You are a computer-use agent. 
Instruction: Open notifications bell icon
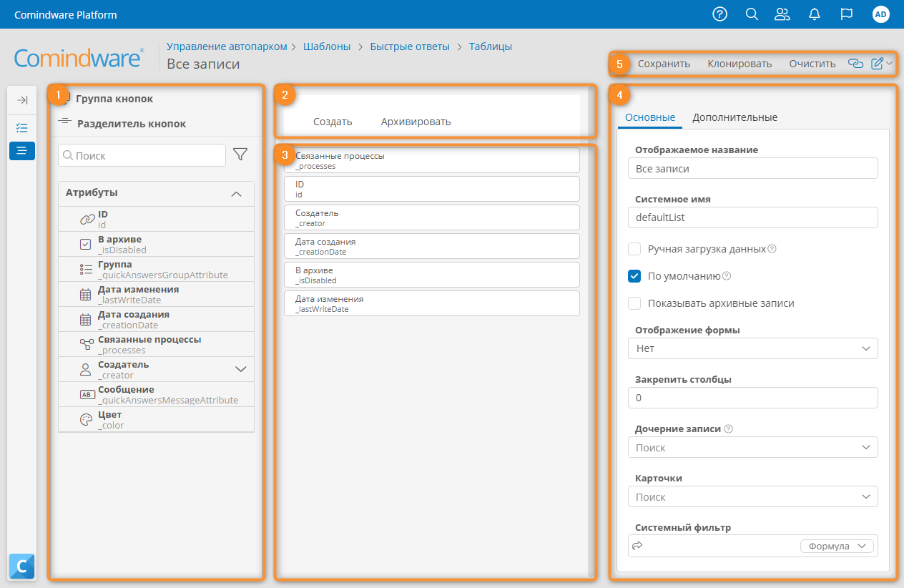tap(815, 14)
